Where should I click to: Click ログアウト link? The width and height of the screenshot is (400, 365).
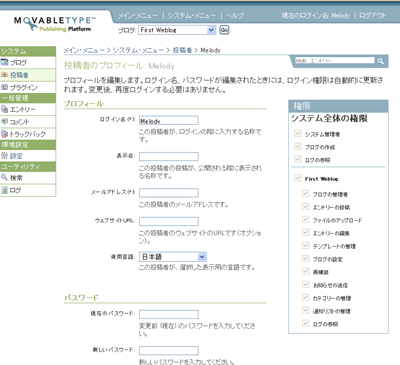tap(372, 16)
